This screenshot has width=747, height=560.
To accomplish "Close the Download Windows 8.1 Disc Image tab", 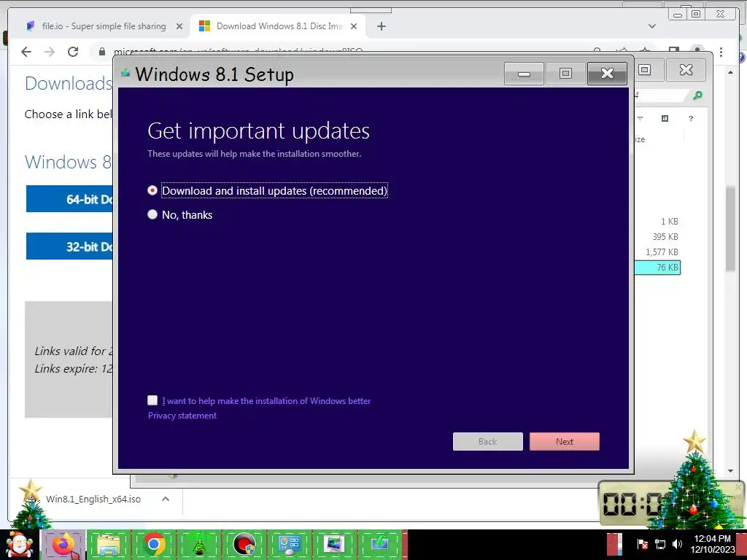I will (x=354, y=26).
